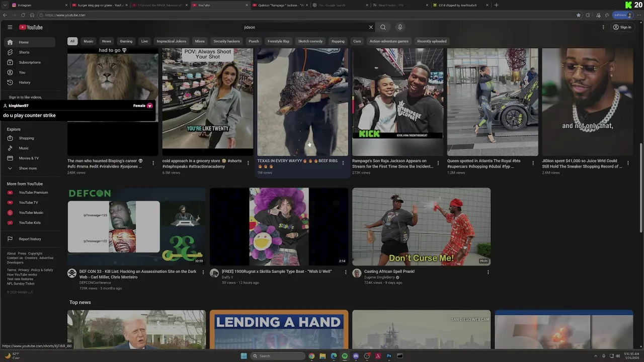
Task: Open YouTube settings three-dot menu in header
Action: click(x=603, y=27)
